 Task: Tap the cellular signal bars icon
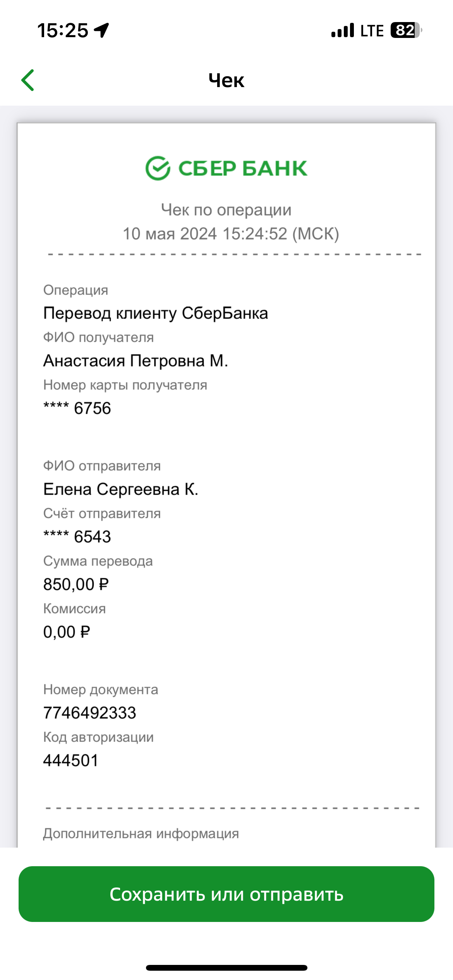[343, 30]
